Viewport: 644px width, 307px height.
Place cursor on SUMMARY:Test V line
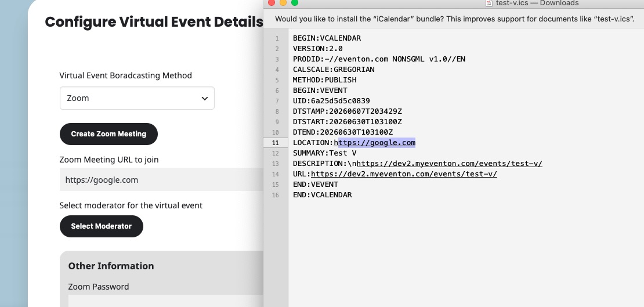(x=324, y=153)
